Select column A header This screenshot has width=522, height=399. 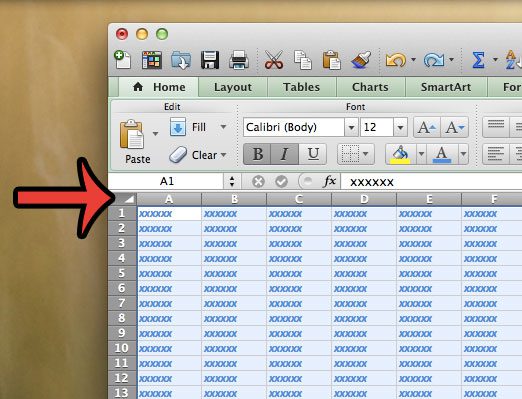click(x=169, y=199)
